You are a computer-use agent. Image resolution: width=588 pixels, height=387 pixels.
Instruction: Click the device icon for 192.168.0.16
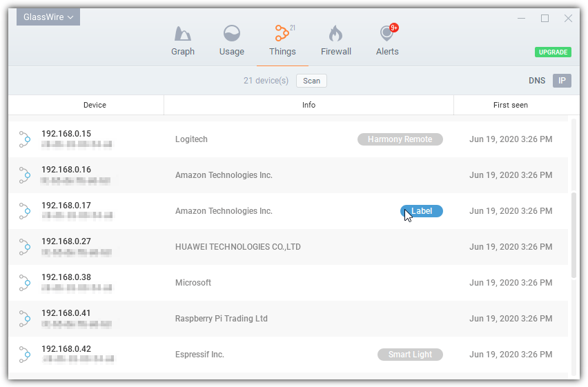pyautogui.click(x=25, y=175)
